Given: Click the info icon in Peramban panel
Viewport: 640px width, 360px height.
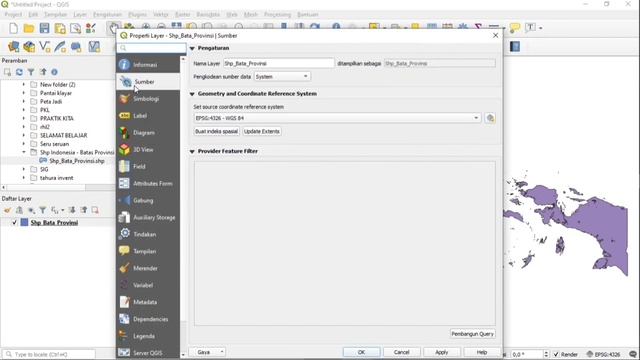Looking at the screenshot, I should click(54, 72).
